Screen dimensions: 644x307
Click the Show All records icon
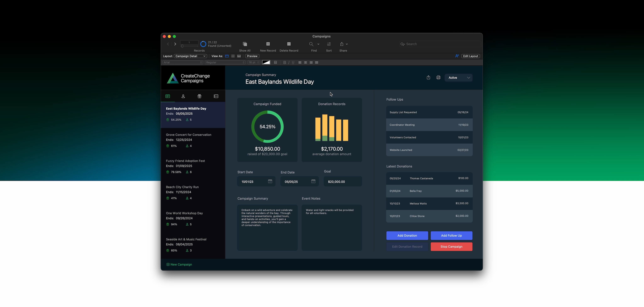click(x=245, y=44)
